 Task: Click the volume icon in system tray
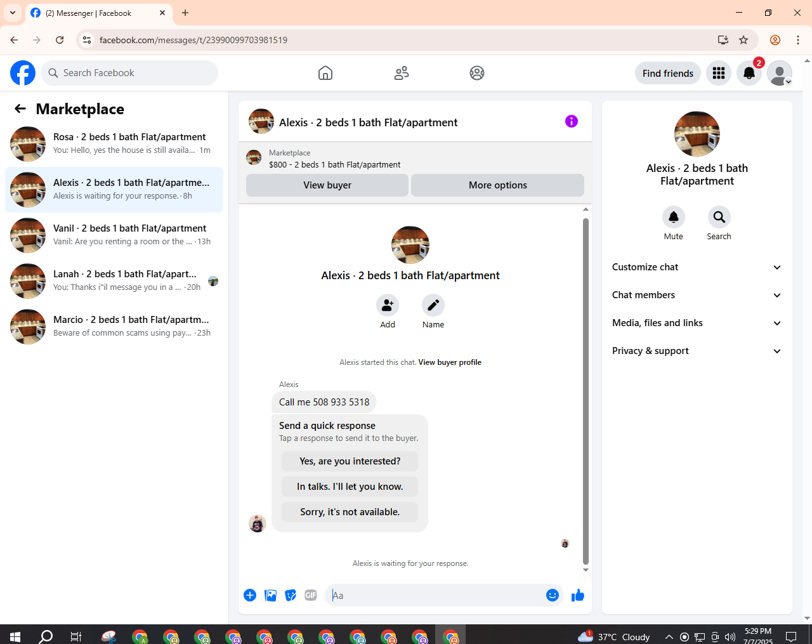[x=730, y=636]
